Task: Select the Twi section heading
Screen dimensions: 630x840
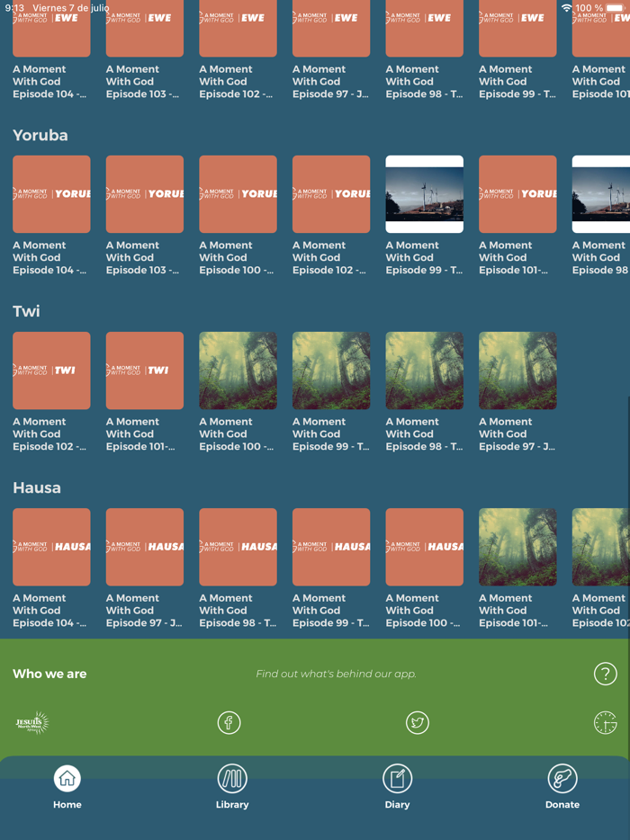Action: point(26,311)
